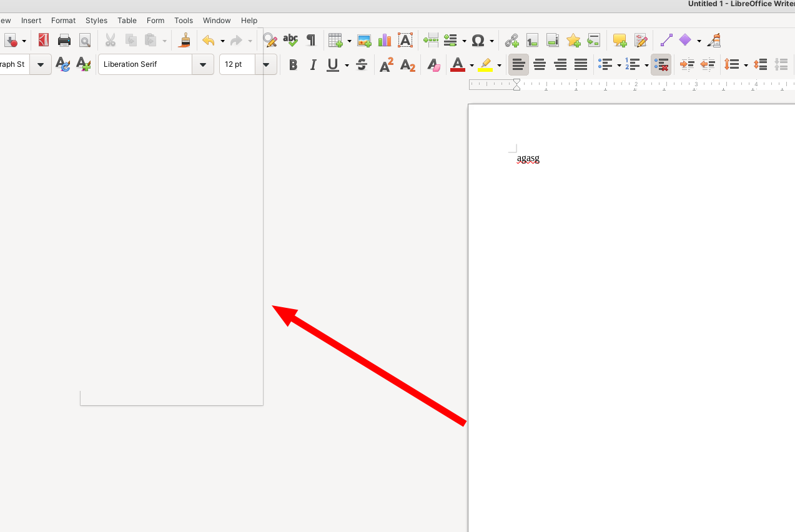This screenshot has height=532, width=795.
Task: Click Update Selected Style icon
Action: (62, 64)
